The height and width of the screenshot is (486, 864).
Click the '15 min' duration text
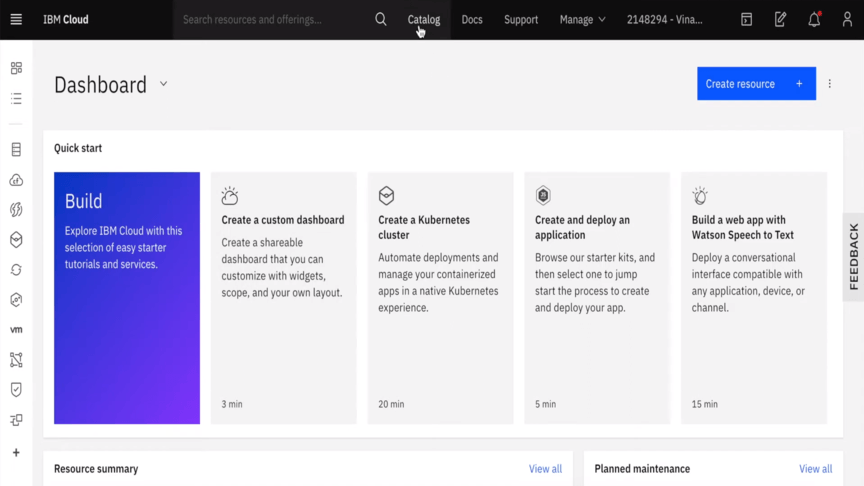704,404
